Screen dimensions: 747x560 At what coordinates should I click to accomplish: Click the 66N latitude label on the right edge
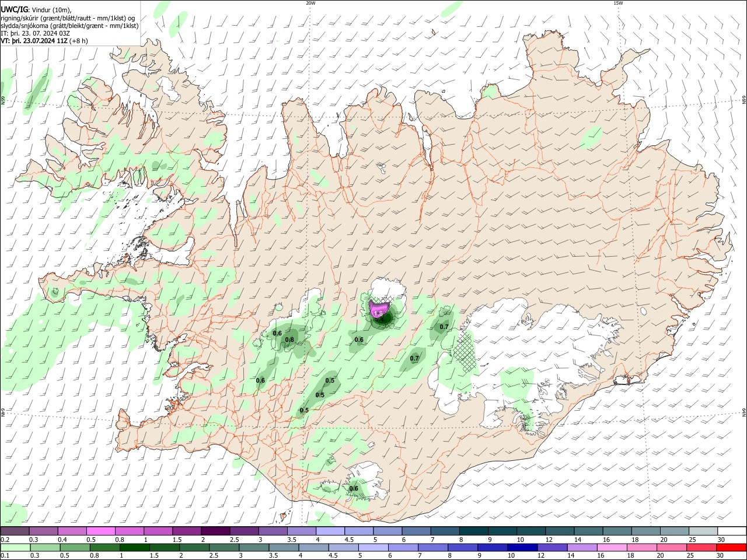[744, 100]
